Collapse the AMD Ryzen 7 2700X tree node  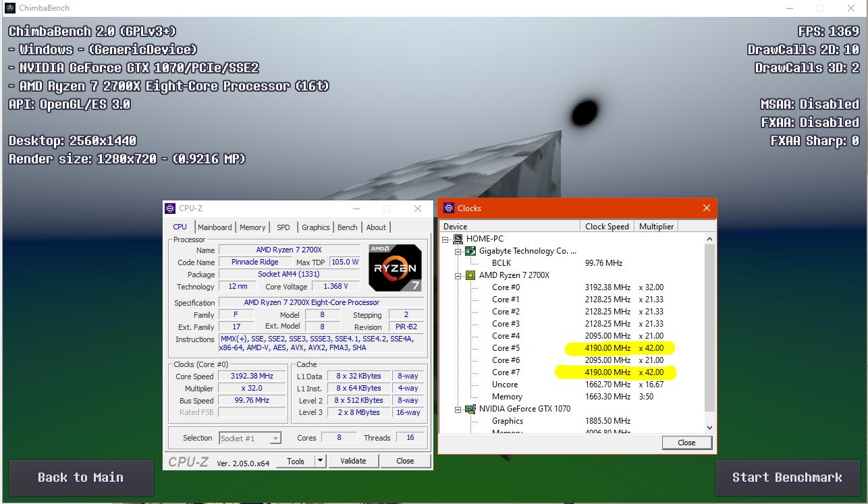point(458,275)
